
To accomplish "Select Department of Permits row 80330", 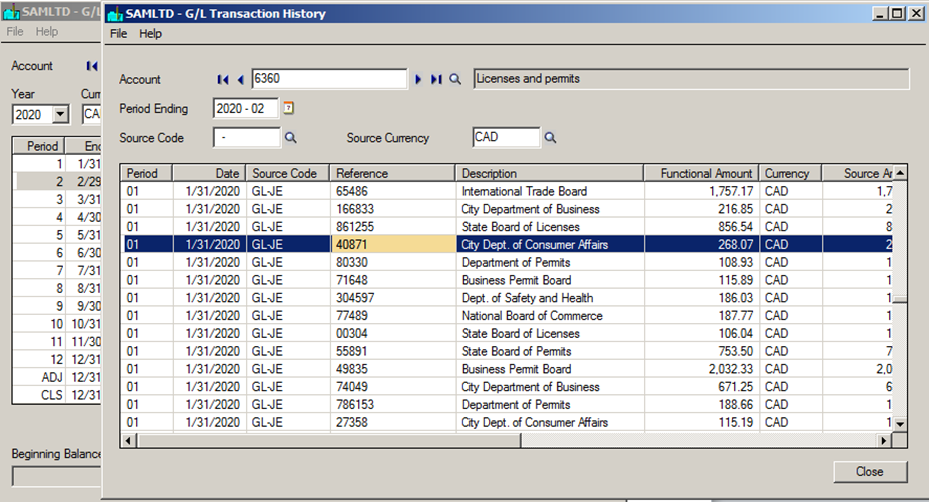I will coord(508,262).
